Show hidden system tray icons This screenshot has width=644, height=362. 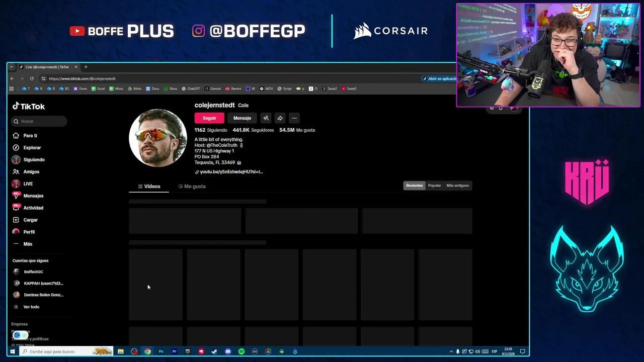coord(451,351)
